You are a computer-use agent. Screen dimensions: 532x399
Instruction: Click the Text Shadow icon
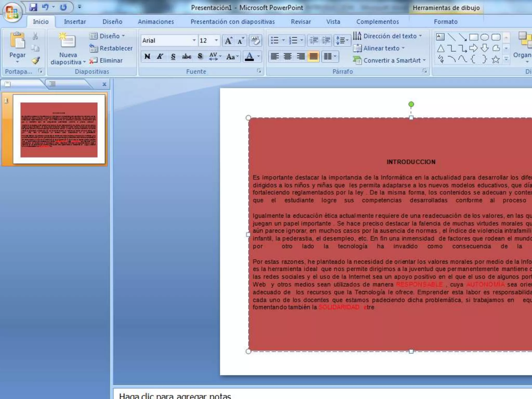[x=200, y=56]
